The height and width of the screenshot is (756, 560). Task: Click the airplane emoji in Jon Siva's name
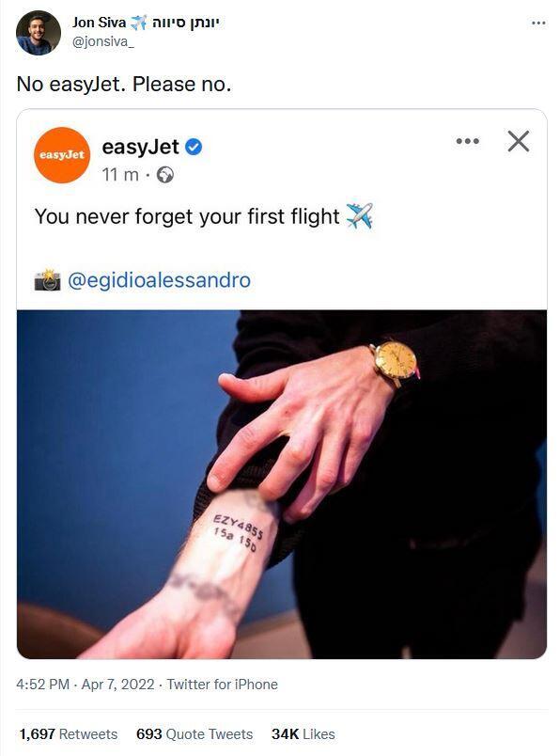click(139, 23)
